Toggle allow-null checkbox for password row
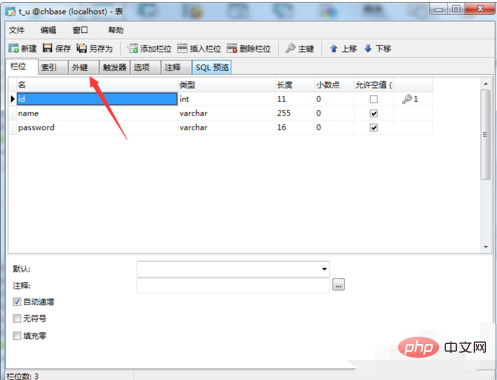The width and height of the screenshot is (497, 380). (x=374, y=128)
